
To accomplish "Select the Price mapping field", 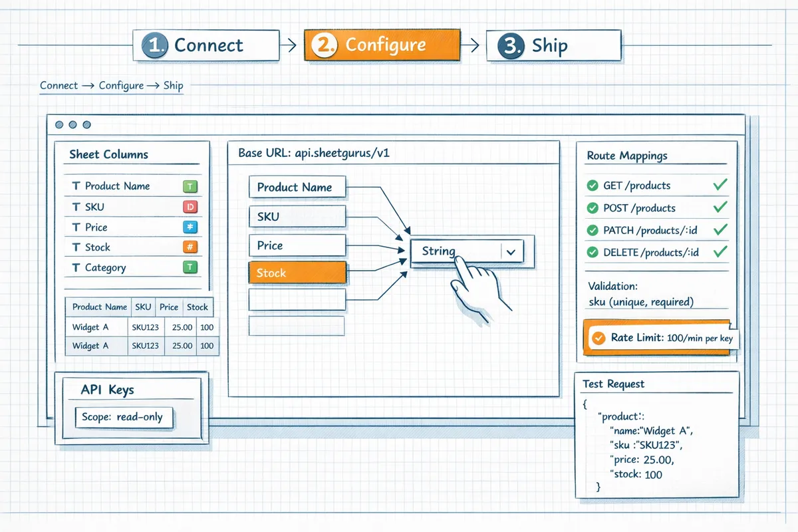I will 297,246.
